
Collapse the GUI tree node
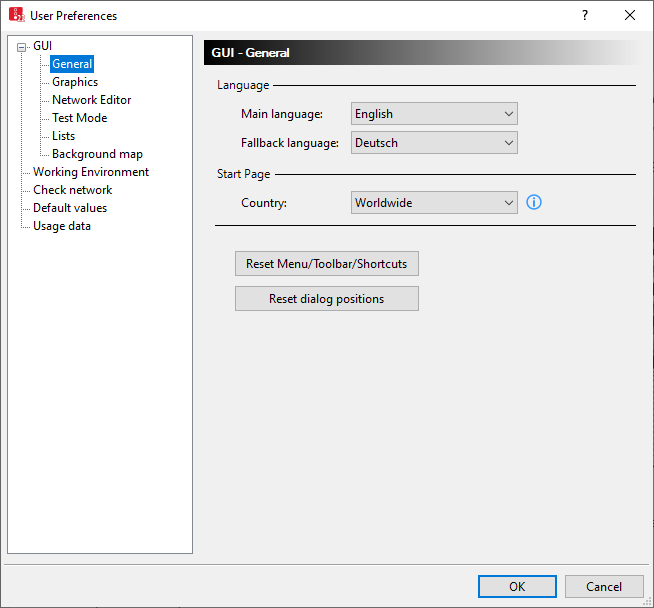tap(23, 46)
